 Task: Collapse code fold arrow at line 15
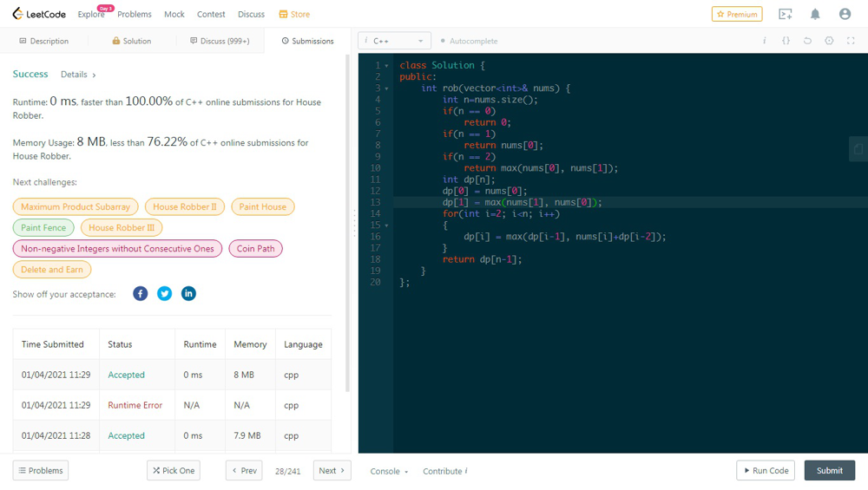pos(387,225)
